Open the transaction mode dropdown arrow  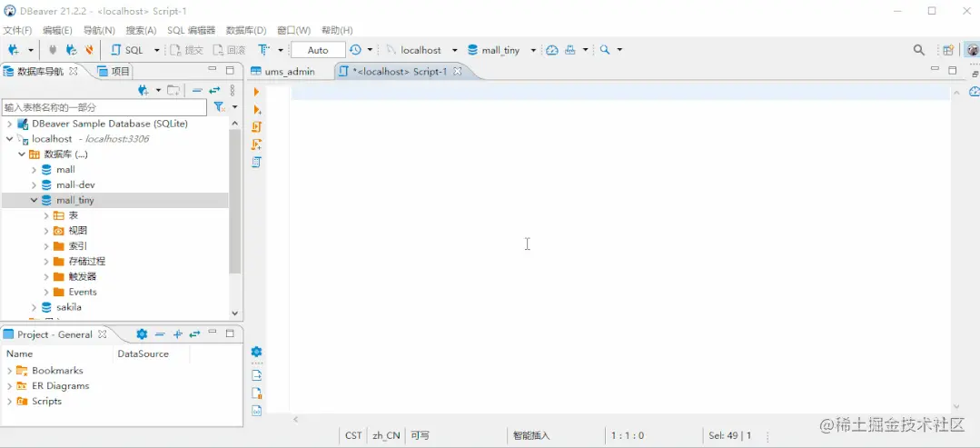click(x=281, y=50)
